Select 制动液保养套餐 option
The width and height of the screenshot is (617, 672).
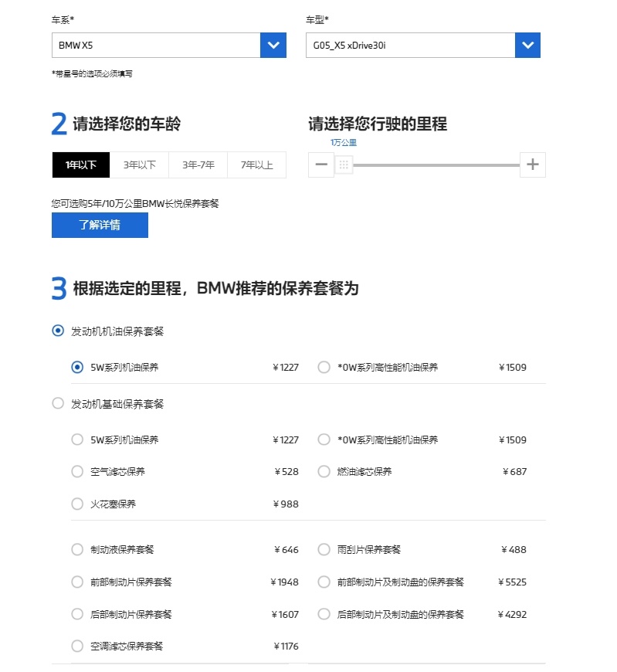(77, 549)
